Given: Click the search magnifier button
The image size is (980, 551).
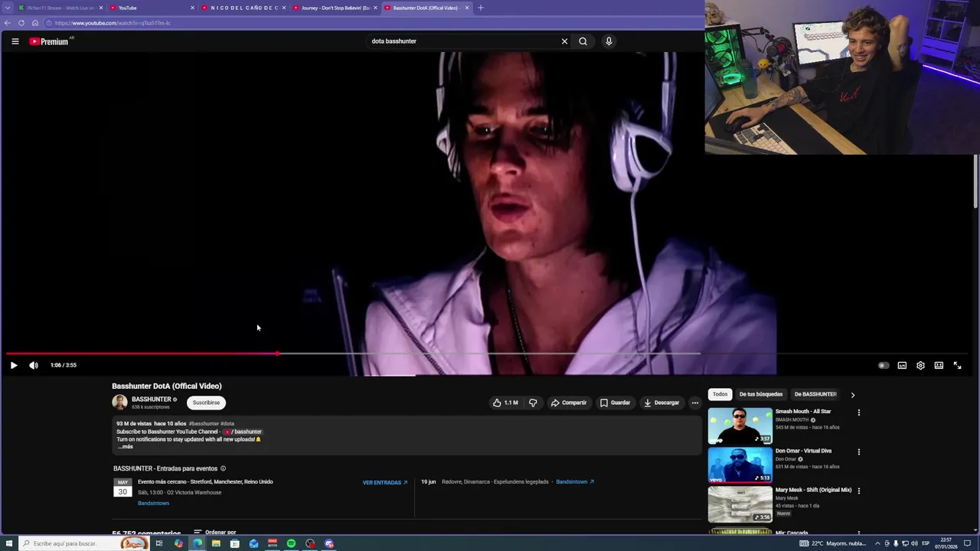Looking at the screenshot, I should pos(583,41).
